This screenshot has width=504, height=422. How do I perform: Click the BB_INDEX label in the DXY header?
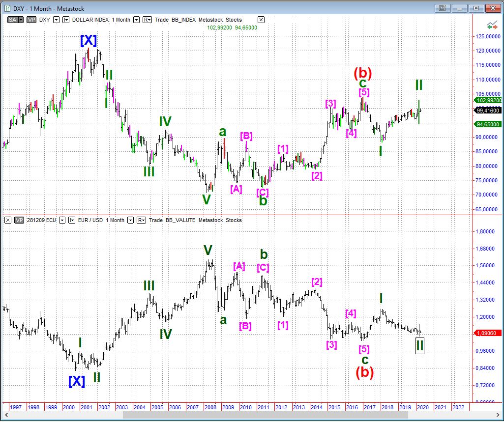[183, 20]
